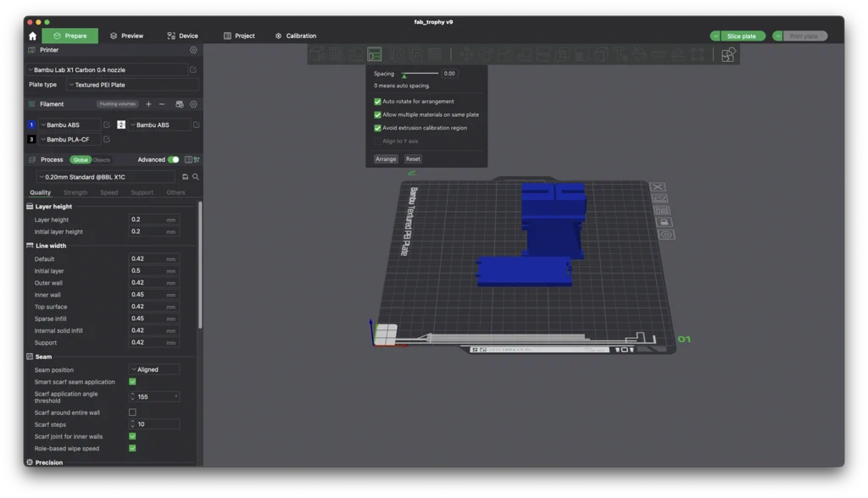
Task: Edit the printer preset icon
Action: tap(193, 69)
